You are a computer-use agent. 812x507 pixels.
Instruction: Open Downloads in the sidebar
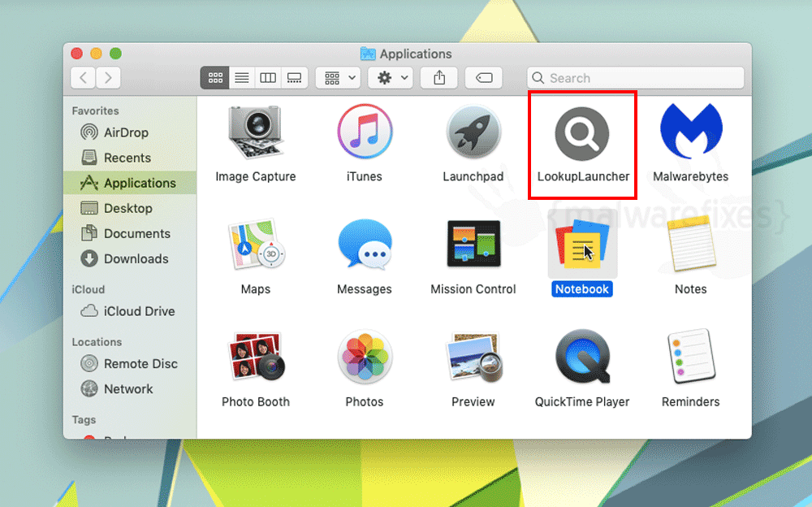pos(130,258)
